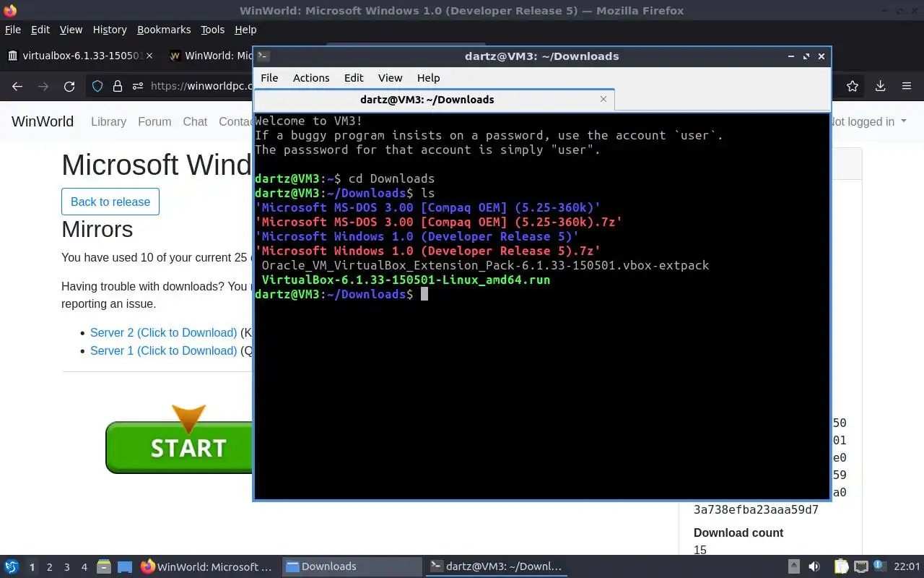This screenshot has height=578, width=924.
Task: Close the virtualbox-6.1.33 Firefox tab
Action: pos(149,56)
